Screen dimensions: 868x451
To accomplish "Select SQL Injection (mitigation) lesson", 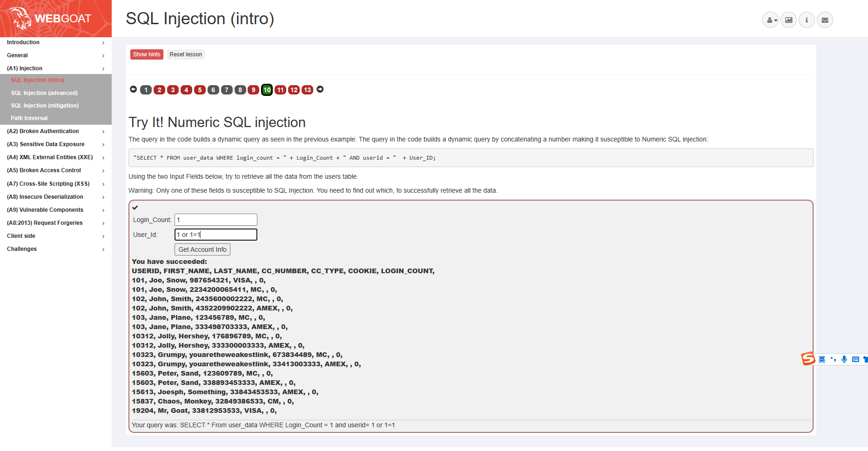I will [x=45, y=106].
